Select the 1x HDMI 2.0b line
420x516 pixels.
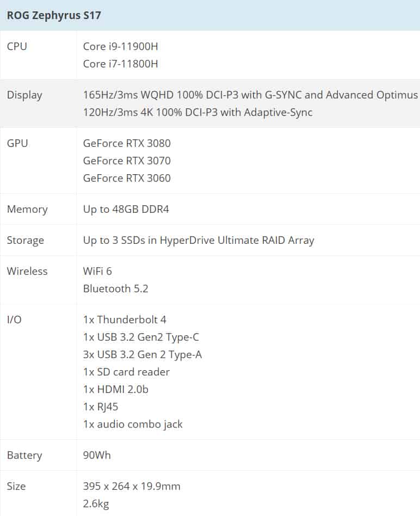point(115,389)
